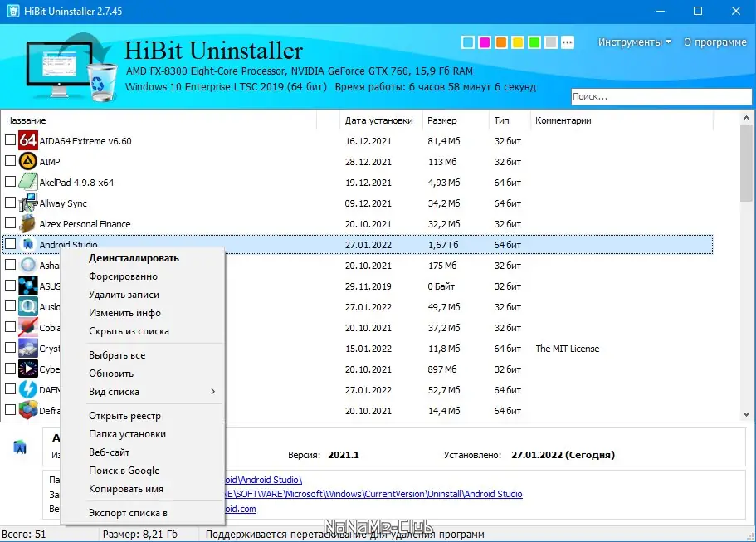The height and width of the screenshot is (542, 756).
Task: Enable the Alzex Personal Finance checkbox
Action: 10,222
